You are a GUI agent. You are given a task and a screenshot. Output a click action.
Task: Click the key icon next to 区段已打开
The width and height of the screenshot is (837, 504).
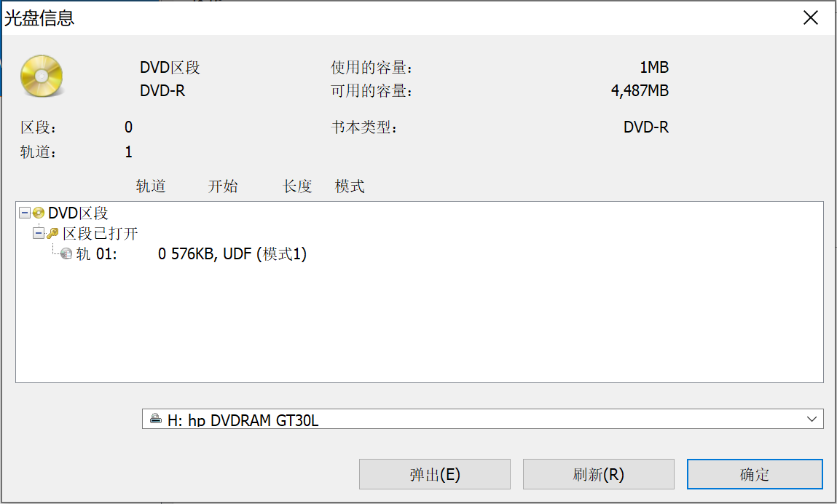coord(52,233)
